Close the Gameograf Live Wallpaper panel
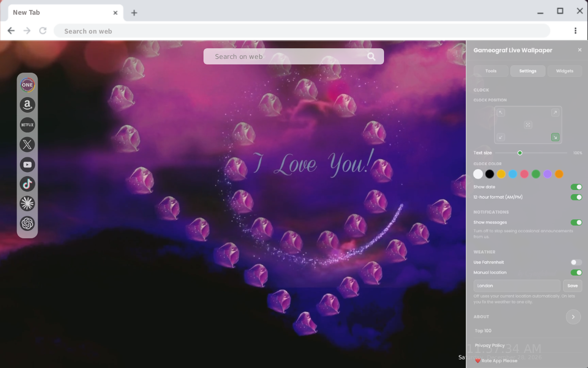This screenshot has height=368, width=588. click(x=579, y=50)
